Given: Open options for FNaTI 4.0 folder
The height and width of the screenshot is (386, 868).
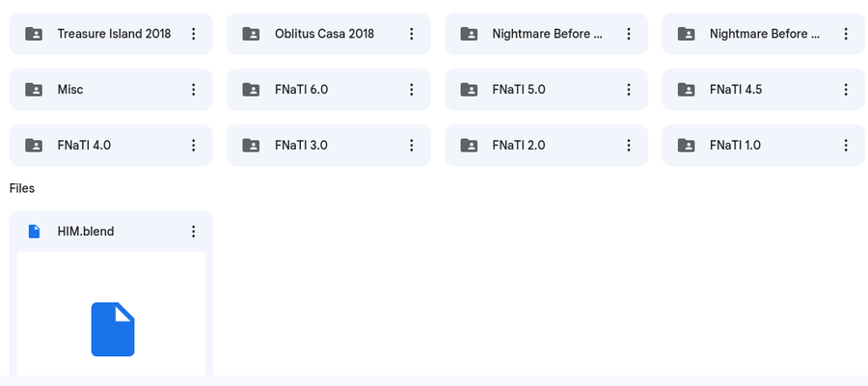Looking at the screenshot, I should tap(193, 145).
